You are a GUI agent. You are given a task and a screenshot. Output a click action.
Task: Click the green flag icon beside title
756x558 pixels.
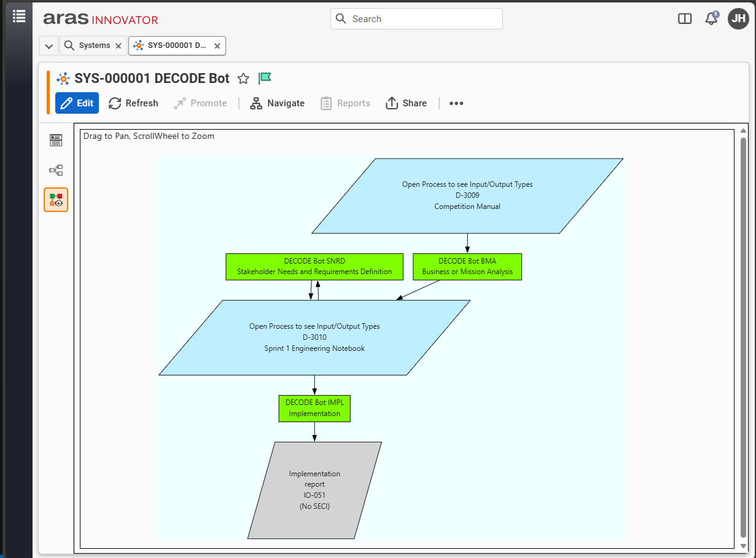point(265,78)
